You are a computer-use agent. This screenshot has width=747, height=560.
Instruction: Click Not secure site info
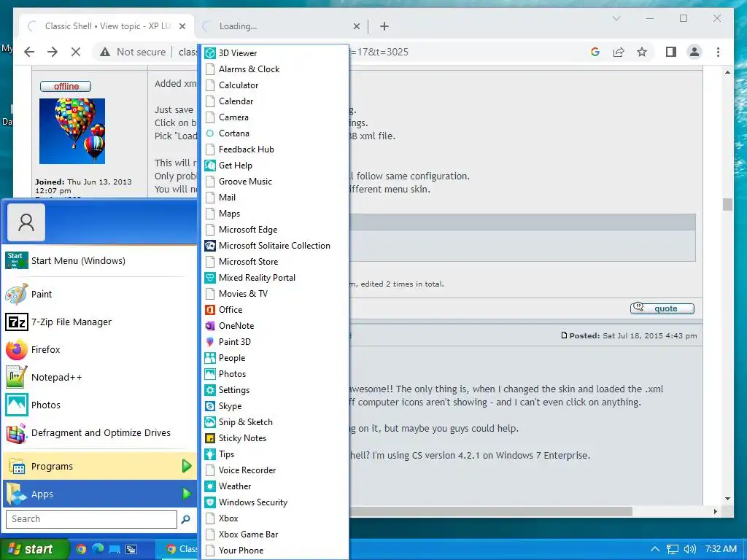coord(133,52)
